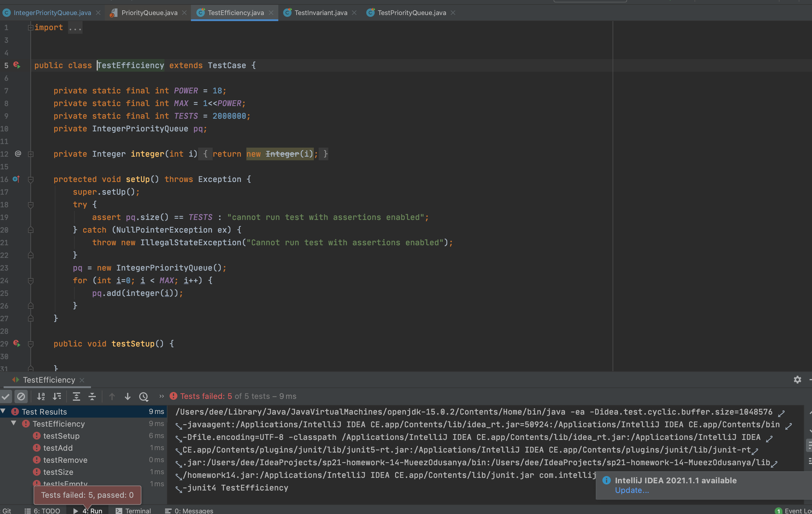Toggle show passed tests checkmark button
Screen dimensions: 812x514
[6, 396]
